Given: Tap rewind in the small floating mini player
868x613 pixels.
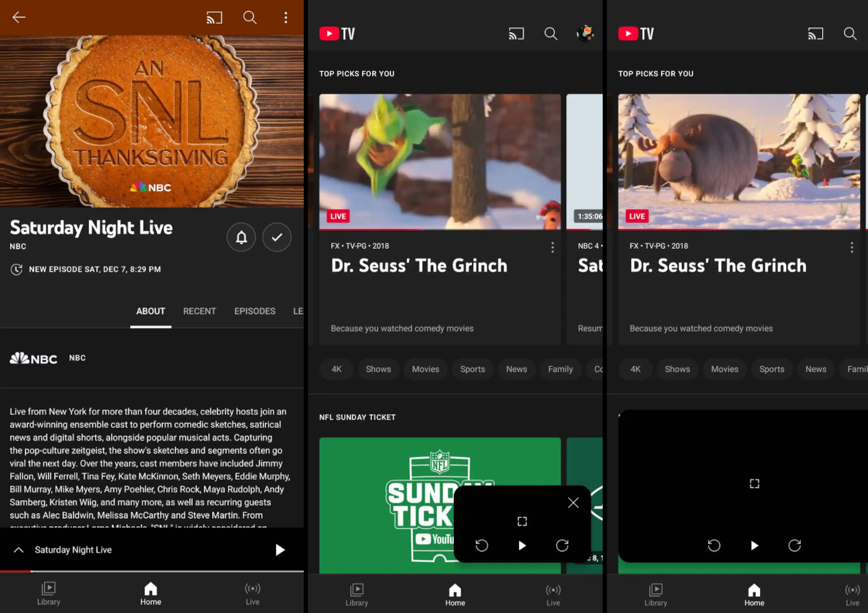Looking at the screenshot, I should point(482,545).
